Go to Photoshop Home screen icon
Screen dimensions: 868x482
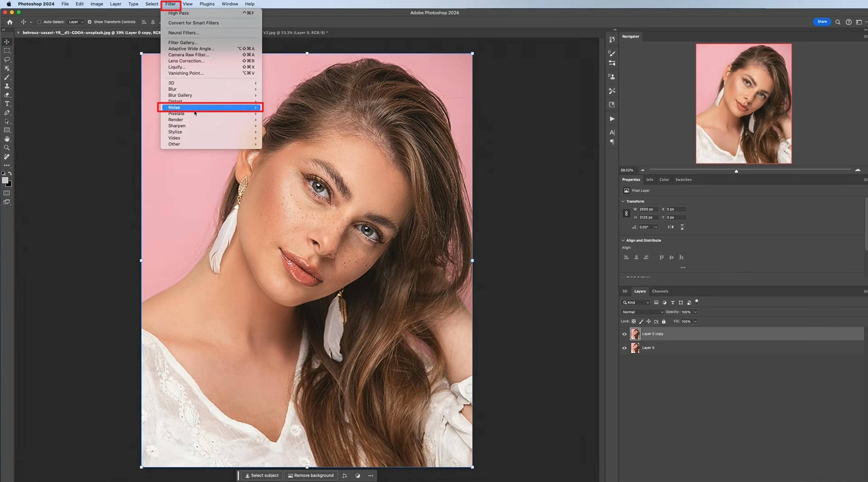click(10, 22)
